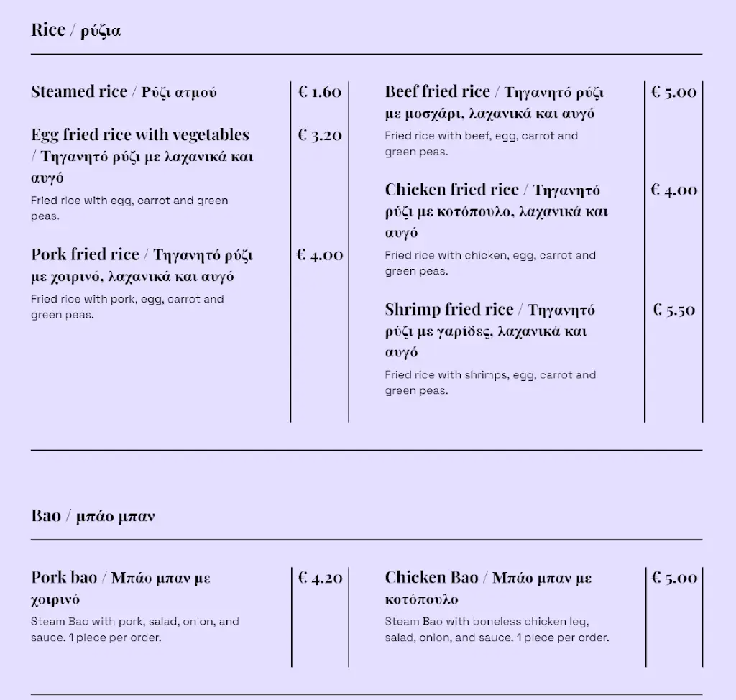Click the € 4.20 Pork bao price

[320, 578]
